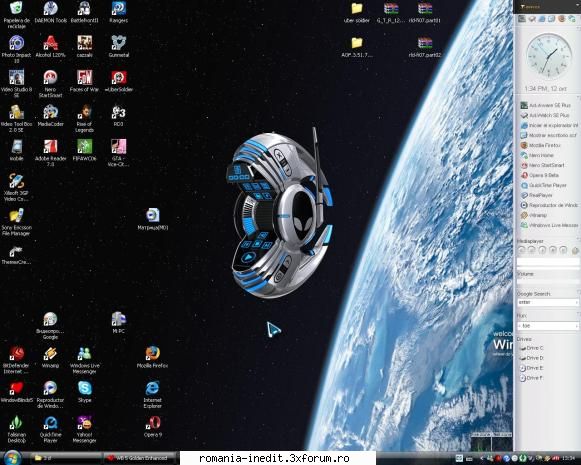
Task: Select the rld-f07.part02 archive icon
Action: [x=425, y=47]
